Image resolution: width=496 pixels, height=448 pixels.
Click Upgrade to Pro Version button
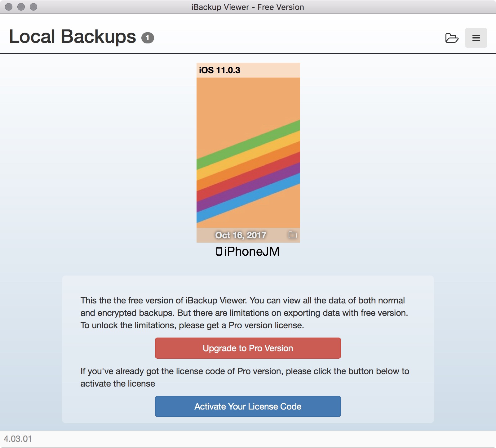click(248, 348)
